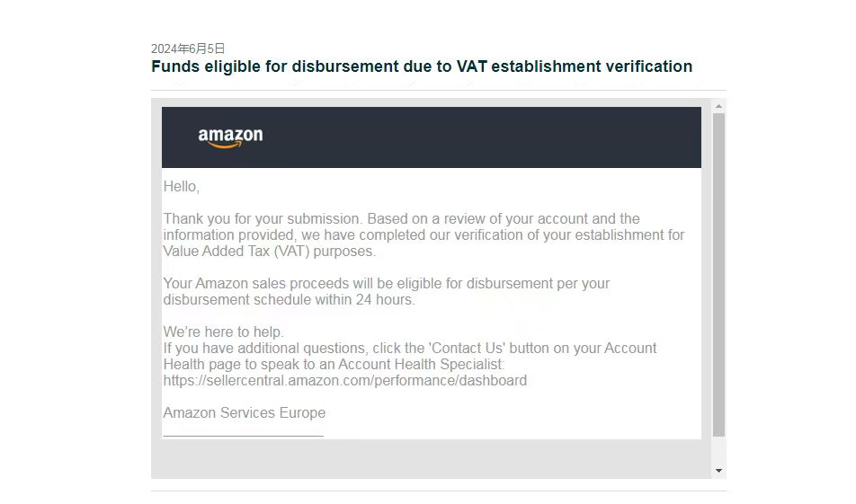The width and height of the screenshot is (856, 504).
Task: Click the 'We're here to help.' line
Action: coord(223,332)
